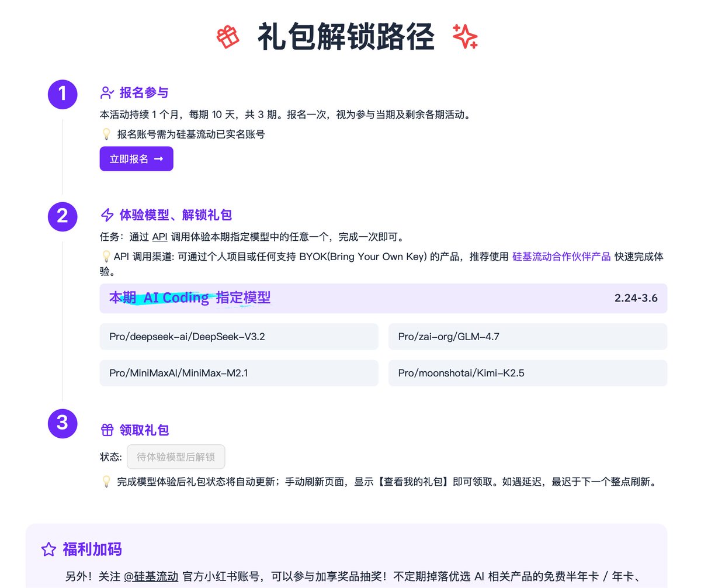Viewport: 701px width, 588px height.
Task: Click the 本期 AI Coding 指定模型 heading
Action: pyautogui.click(x=190, y=298)
